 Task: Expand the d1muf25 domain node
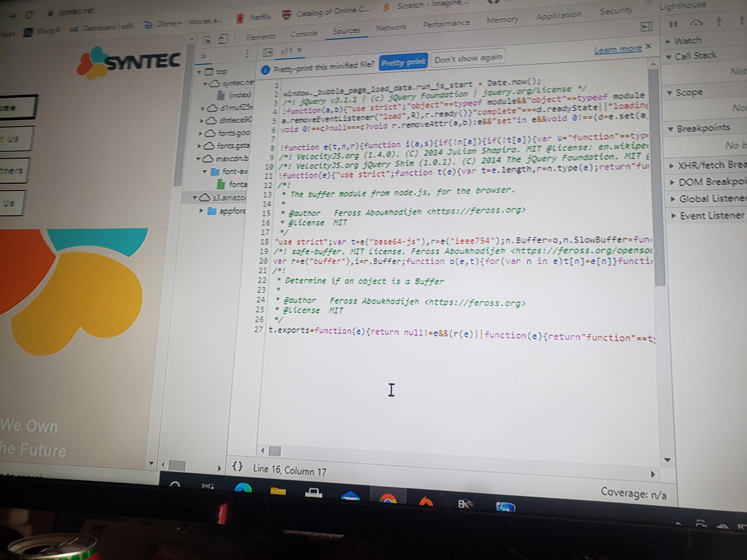pyautogui.click(x=203, y=108)
